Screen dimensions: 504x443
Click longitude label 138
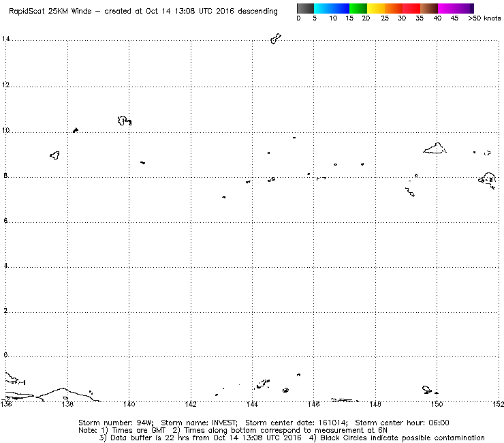point(67,404)
